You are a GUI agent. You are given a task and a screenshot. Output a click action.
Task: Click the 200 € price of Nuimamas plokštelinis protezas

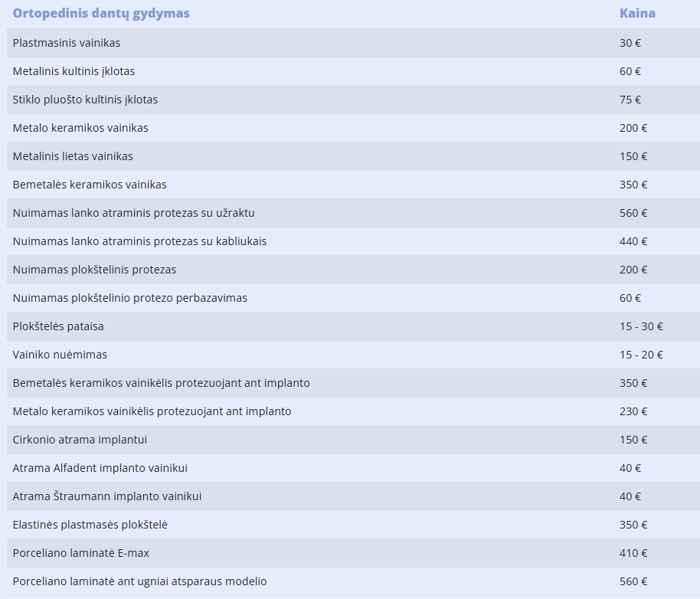point(633,270)
